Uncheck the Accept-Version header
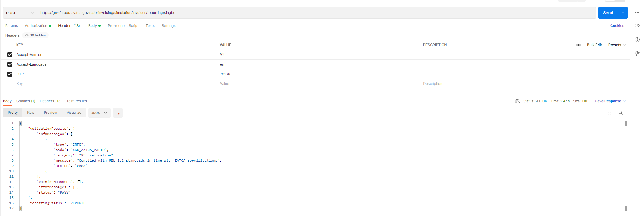This screenshot has height=216, width=644. [x=10, y=55]
